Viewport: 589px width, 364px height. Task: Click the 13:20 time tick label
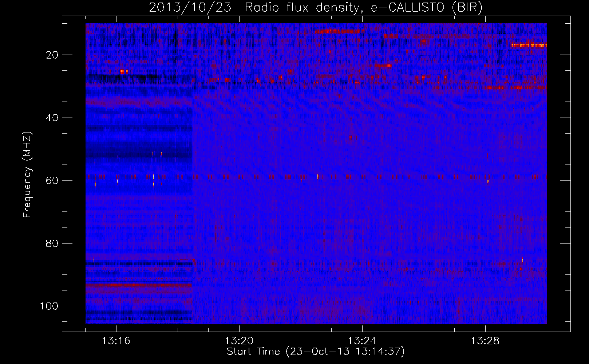(x=239, y=341)
